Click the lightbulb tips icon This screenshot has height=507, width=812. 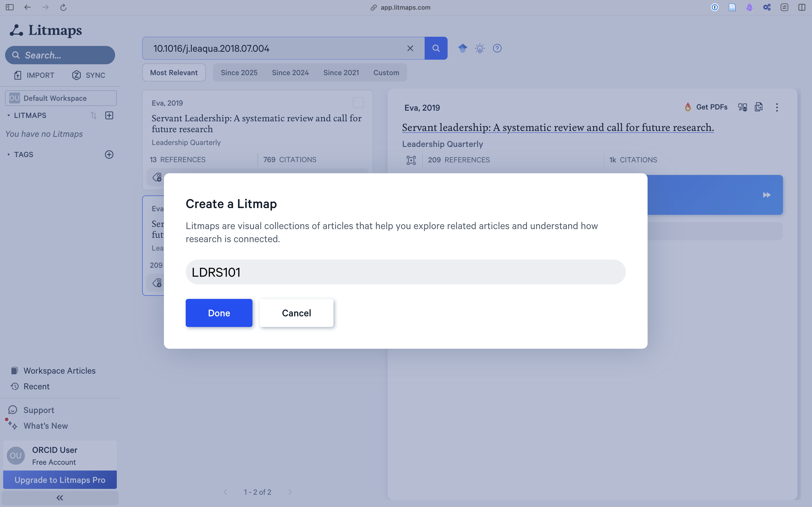point(480,48)
